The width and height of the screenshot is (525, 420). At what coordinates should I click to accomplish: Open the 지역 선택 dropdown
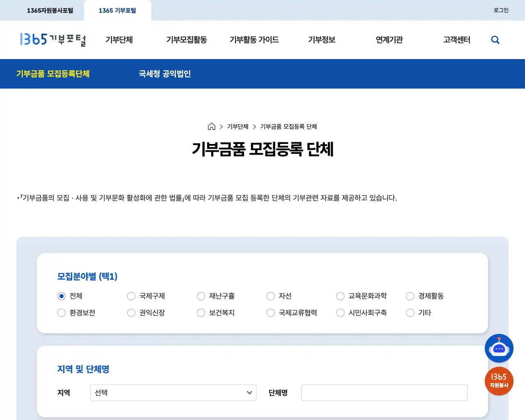click(x=173, y=393)
